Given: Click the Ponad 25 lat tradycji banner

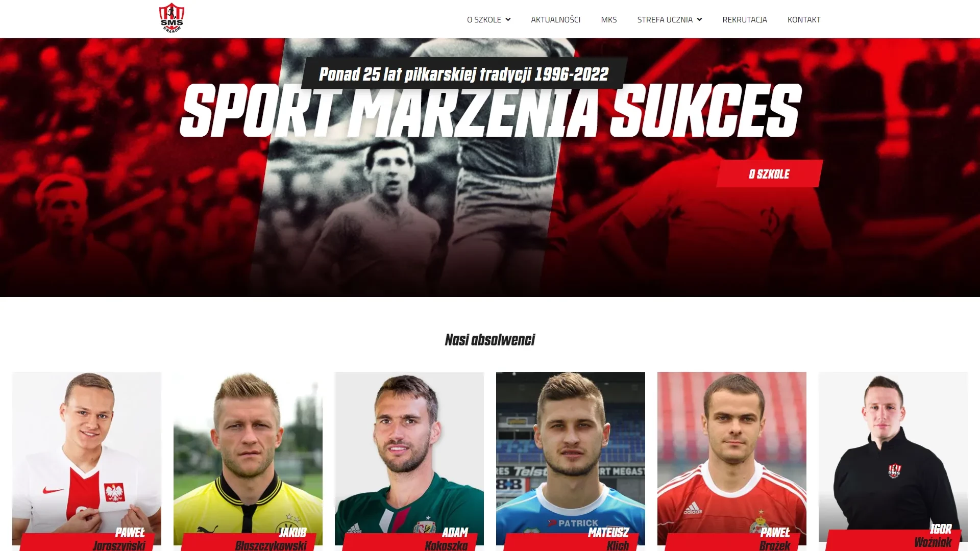Looking at the screenshot, I should click(x=463, y=74).
